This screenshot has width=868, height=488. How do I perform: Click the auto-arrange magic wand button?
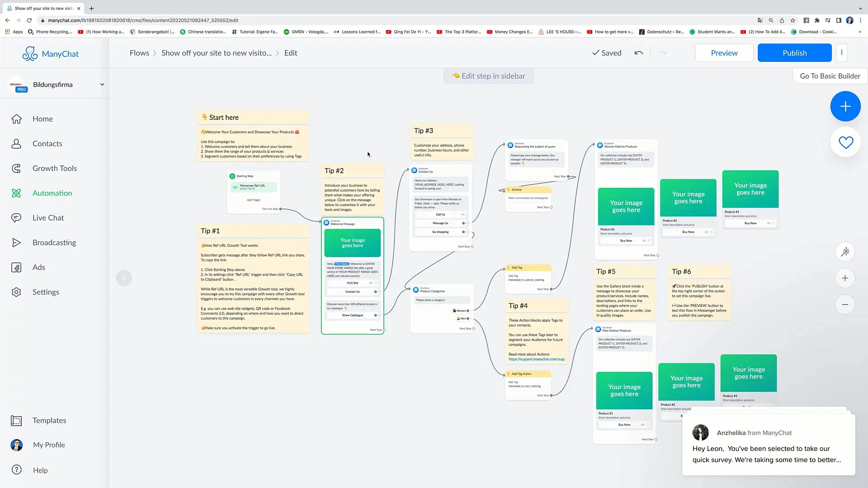845,252
